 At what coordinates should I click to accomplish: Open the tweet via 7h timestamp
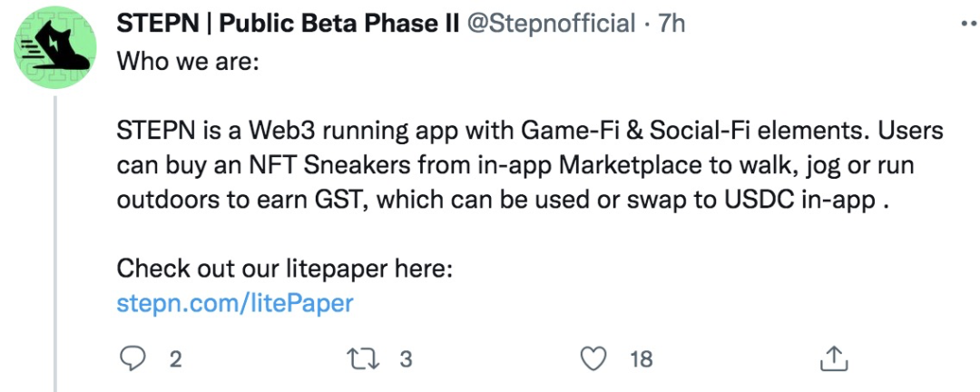[x=671, y=24]
